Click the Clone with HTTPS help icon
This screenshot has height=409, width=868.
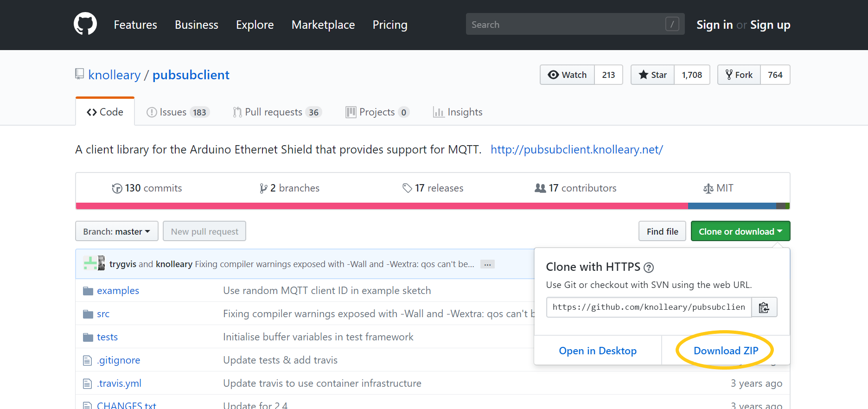tap(649, 268)
